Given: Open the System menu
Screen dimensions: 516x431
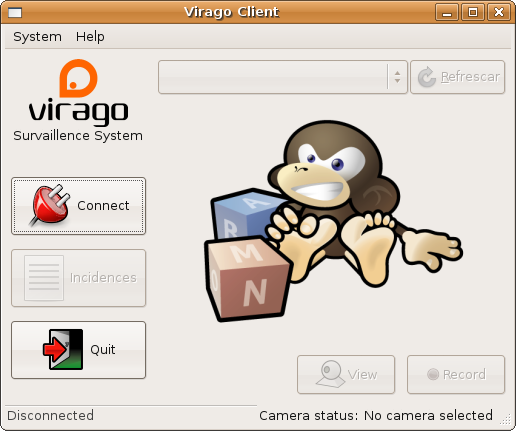Looking at the screenshot, I should (37, 37).
